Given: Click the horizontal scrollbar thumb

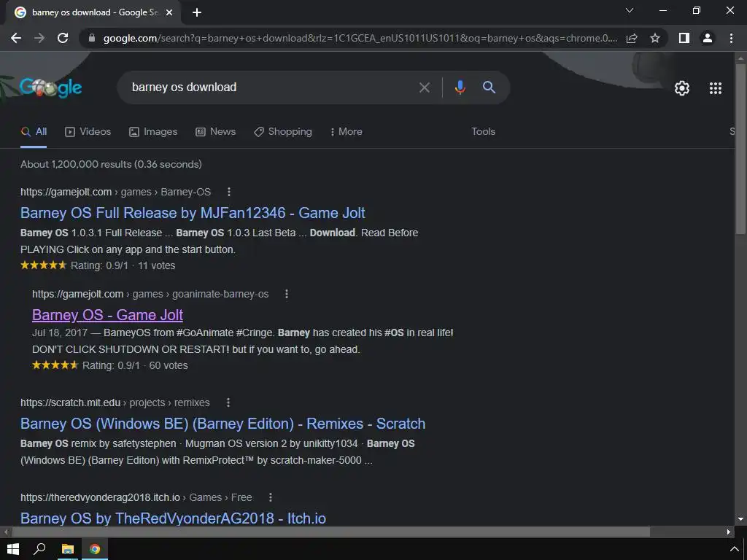Looking at the screenshot, I should (x=331, y=532).
